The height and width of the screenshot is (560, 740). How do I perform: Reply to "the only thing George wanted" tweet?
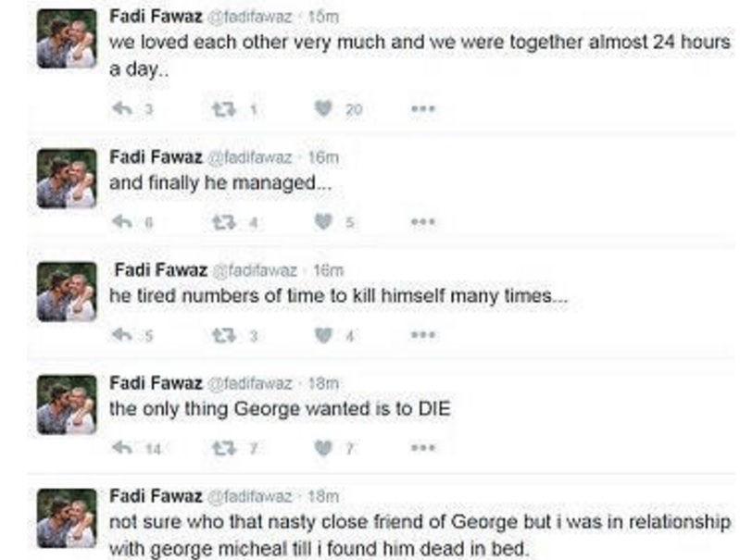[x=121, y=448]
